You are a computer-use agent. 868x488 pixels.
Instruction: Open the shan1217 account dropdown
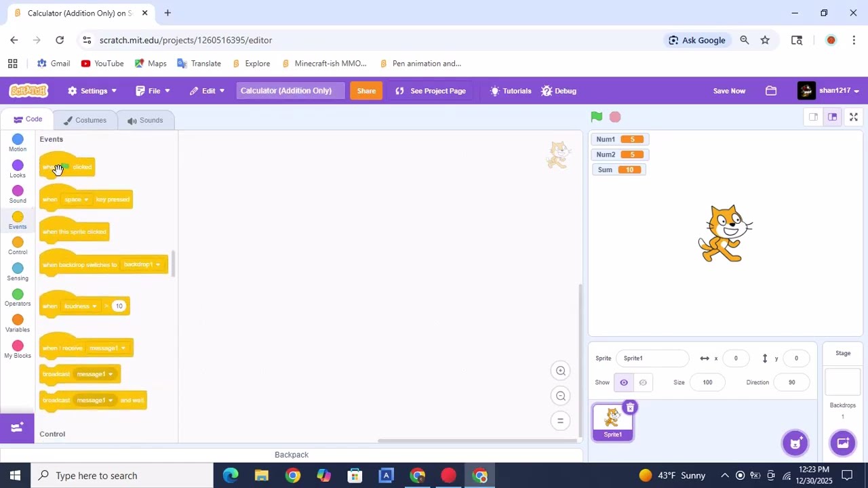[x=829, y=91]
